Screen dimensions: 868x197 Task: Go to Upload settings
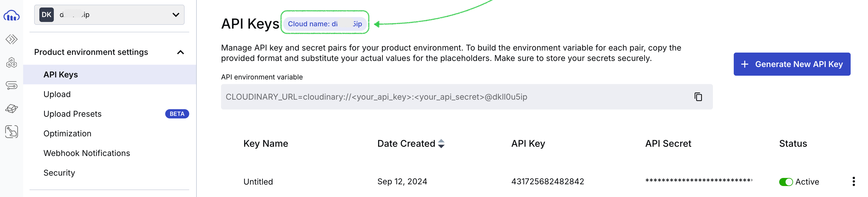coord(57,94)
